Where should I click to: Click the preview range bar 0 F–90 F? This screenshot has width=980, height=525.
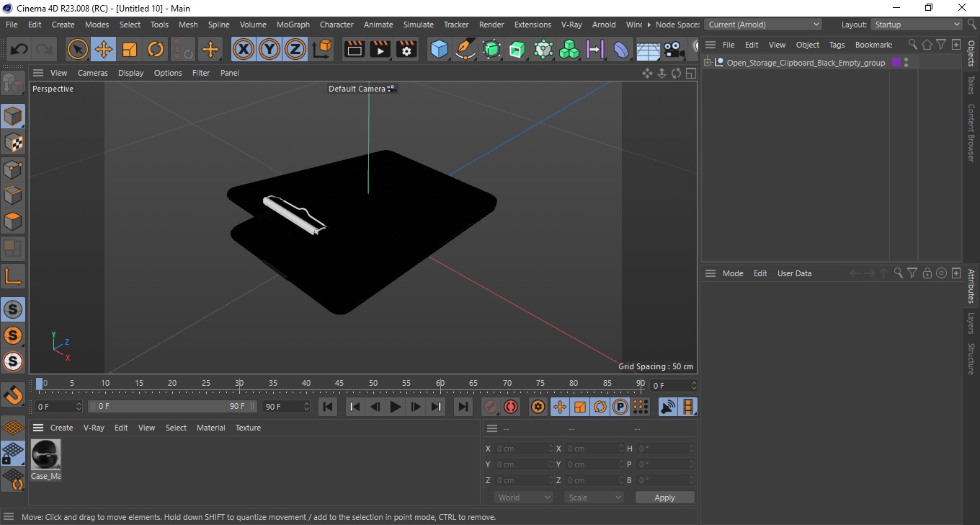(x=172, y=407)
